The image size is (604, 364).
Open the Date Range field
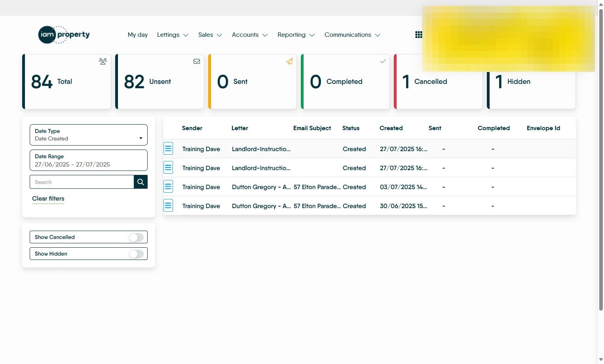point(89,160)
